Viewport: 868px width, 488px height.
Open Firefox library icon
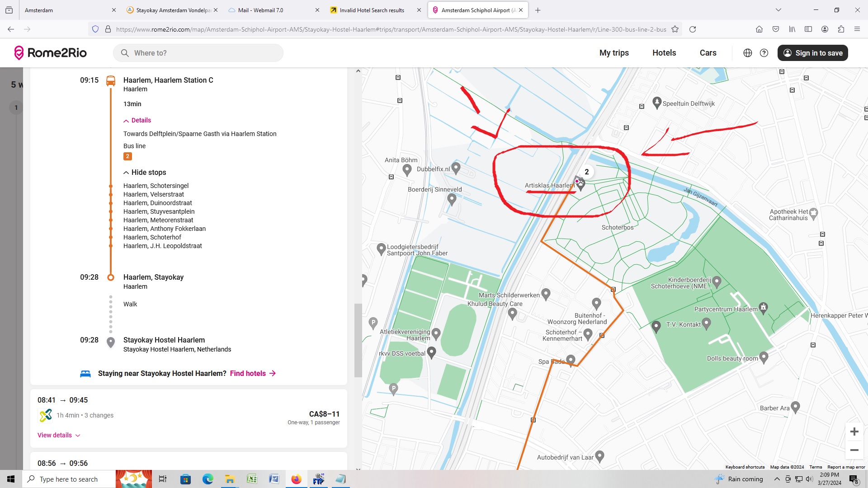(792, 29)
